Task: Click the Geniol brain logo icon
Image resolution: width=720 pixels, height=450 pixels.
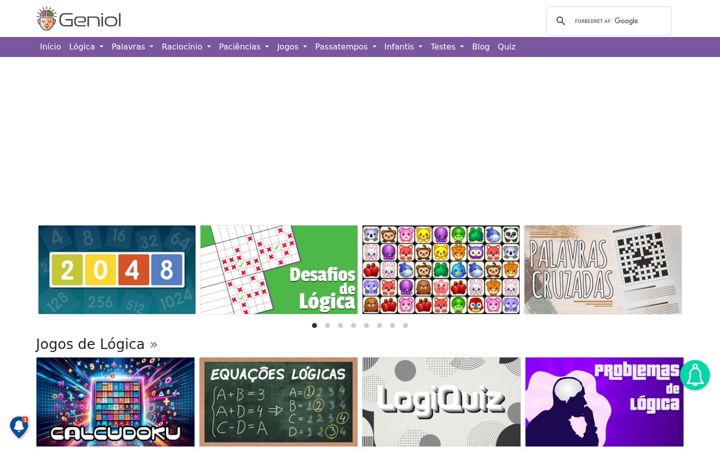Action: coord(46,19)
